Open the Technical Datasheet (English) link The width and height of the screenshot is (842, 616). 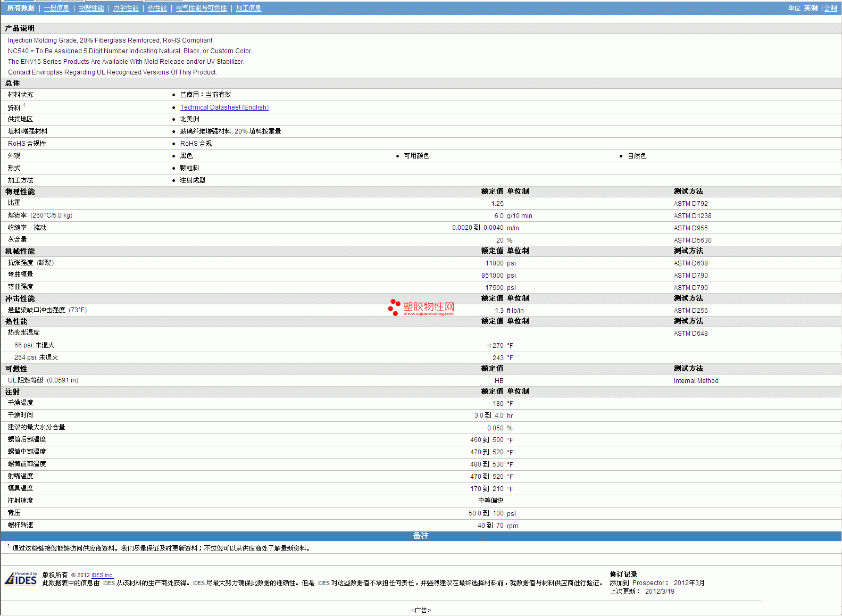[224, 107]
